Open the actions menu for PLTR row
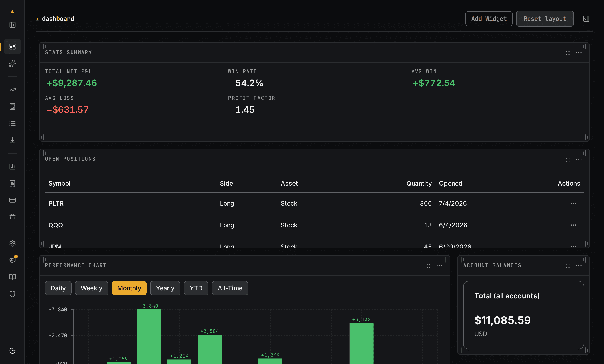This screenshot has width=604, height=364. tap(573, 203)
